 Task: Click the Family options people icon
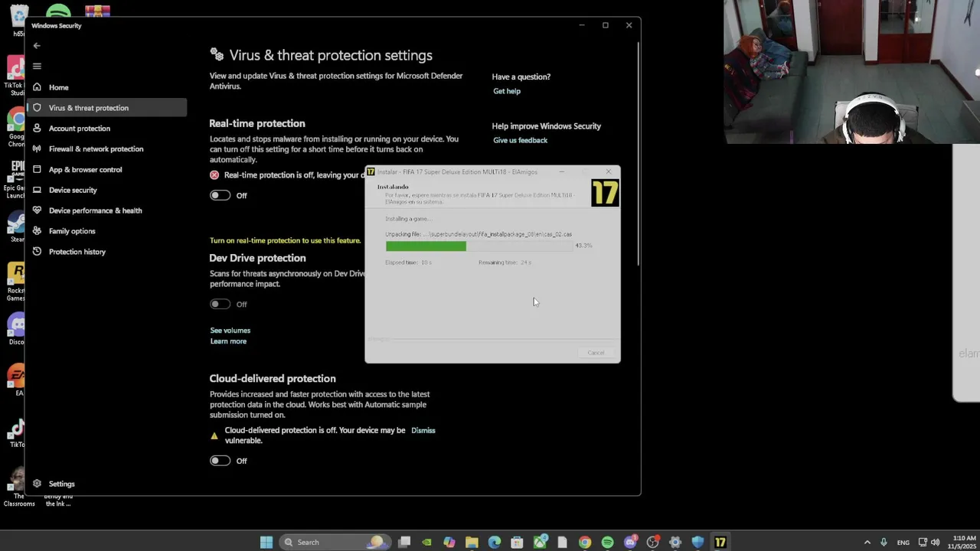37,231
